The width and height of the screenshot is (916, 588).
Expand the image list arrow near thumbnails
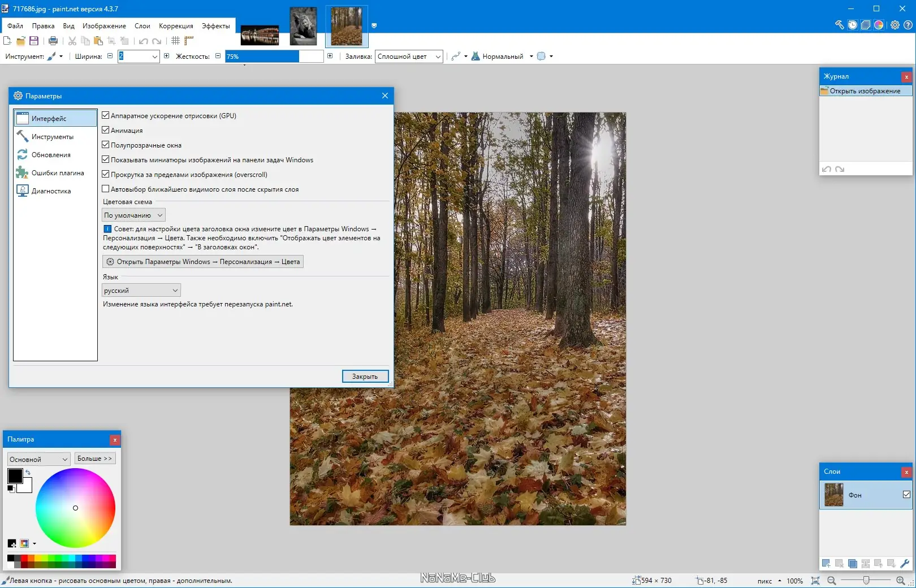[374, 25]
